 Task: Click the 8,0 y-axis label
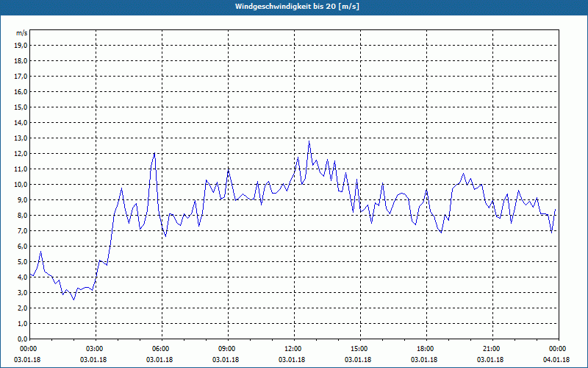(22, 216)
